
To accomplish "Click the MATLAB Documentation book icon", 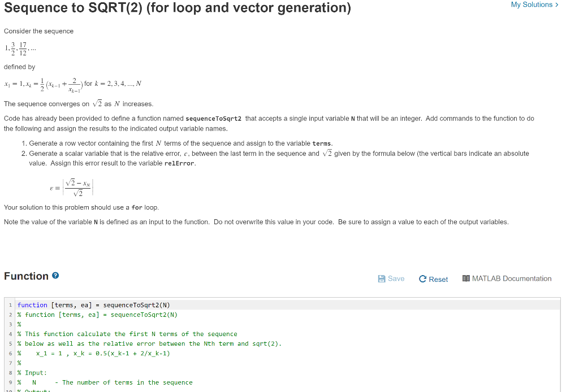I will tap(466, 278).
